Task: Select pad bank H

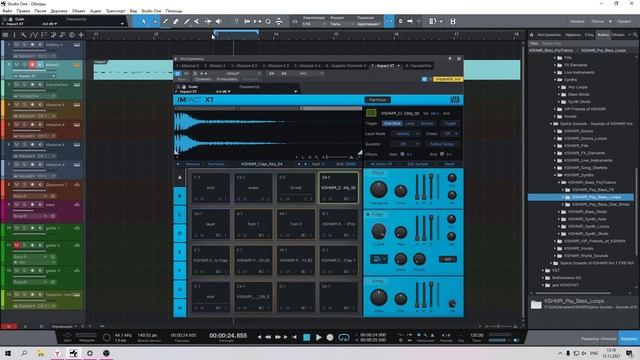Action: coord(180,308)
